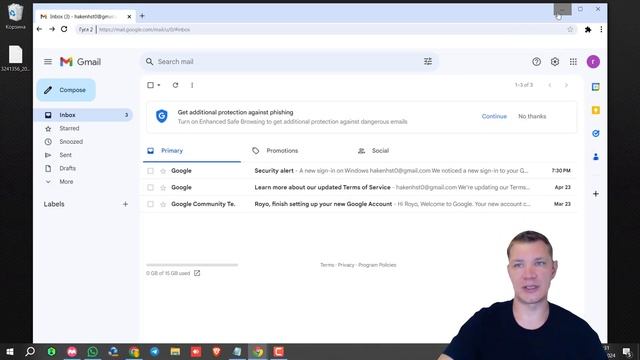The height and width of the screenshot is (360, 640).
Task: Switch to the Primary tab
Action: 192,151
